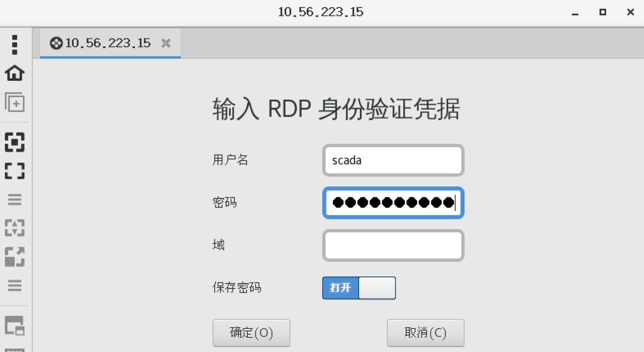Toggle fullscreen mode icon in sidebar
The width and height of the screenshot is (644, 352).
(15, 171)
